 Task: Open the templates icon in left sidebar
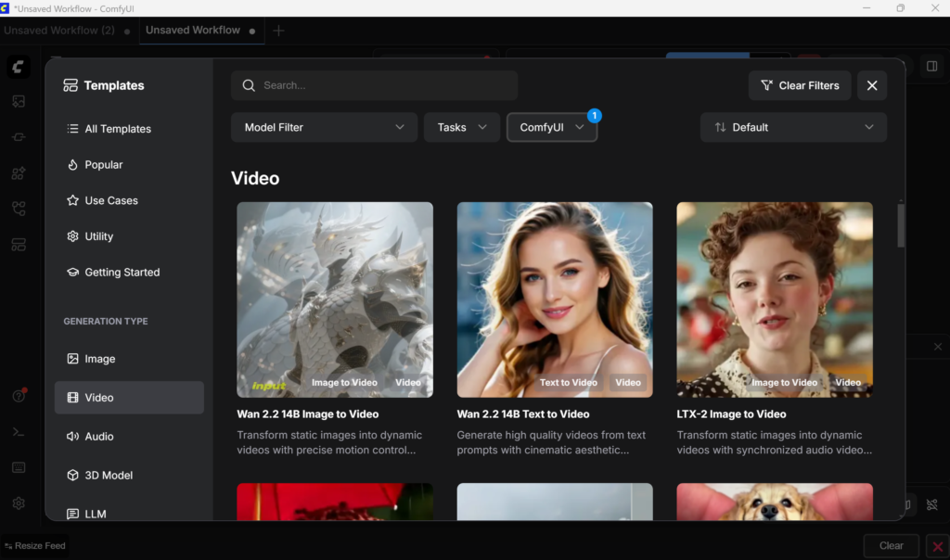tap(19, 245)
